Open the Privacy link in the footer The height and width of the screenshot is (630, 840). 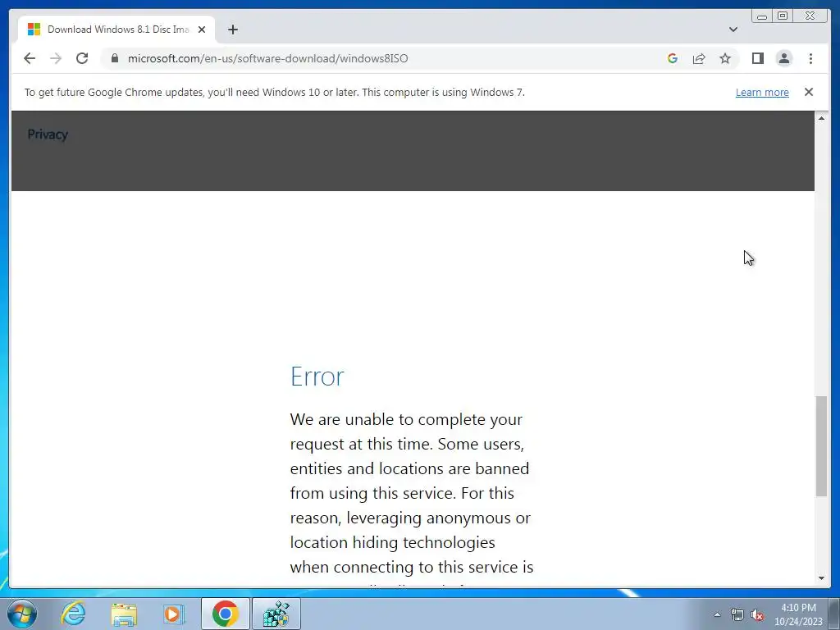[x=48, y=135]
